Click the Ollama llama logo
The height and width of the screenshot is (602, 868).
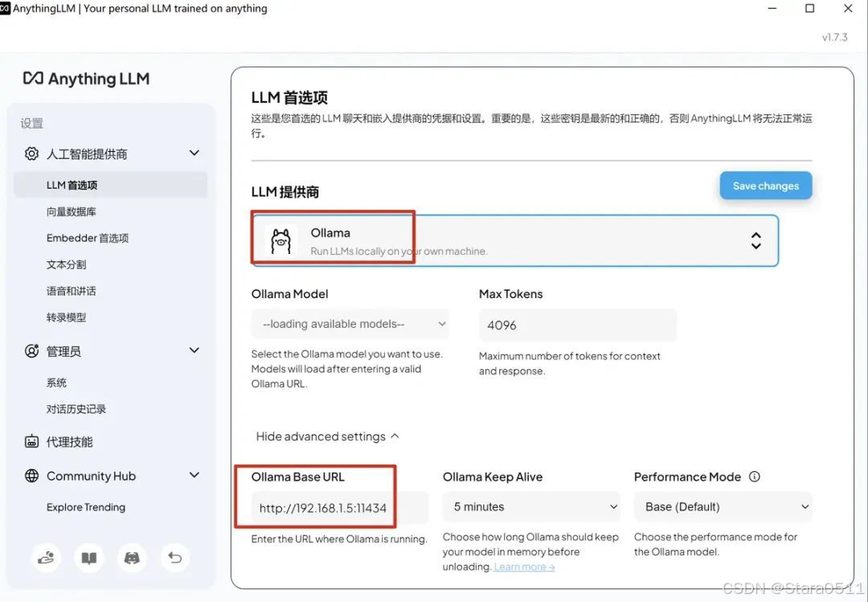pos(280,241)
